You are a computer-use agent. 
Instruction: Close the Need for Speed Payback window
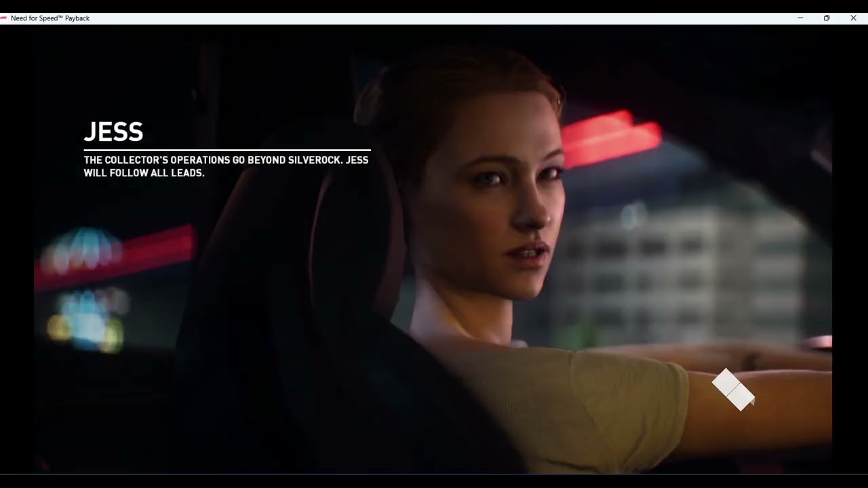pos(853,18)
